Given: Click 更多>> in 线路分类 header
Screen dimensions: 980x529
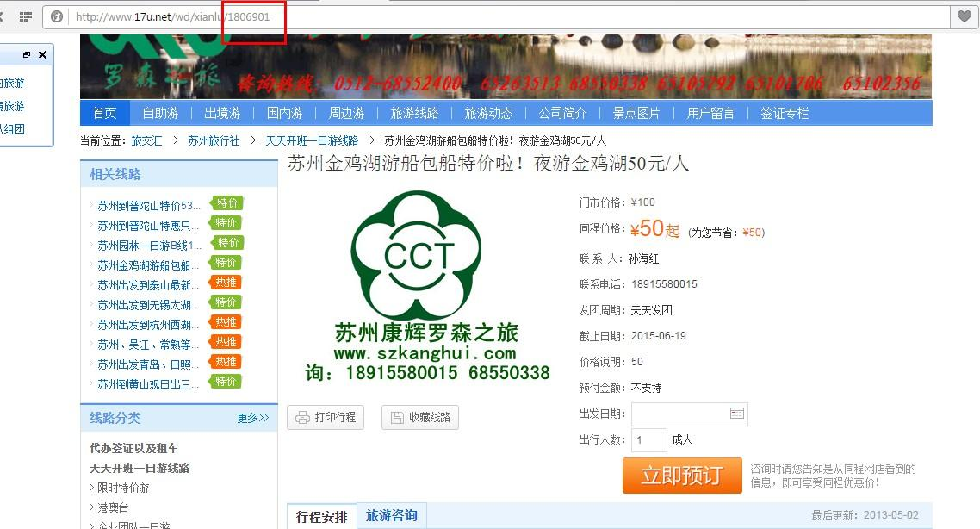Looking at the screenshot, I should pos(252,418).
